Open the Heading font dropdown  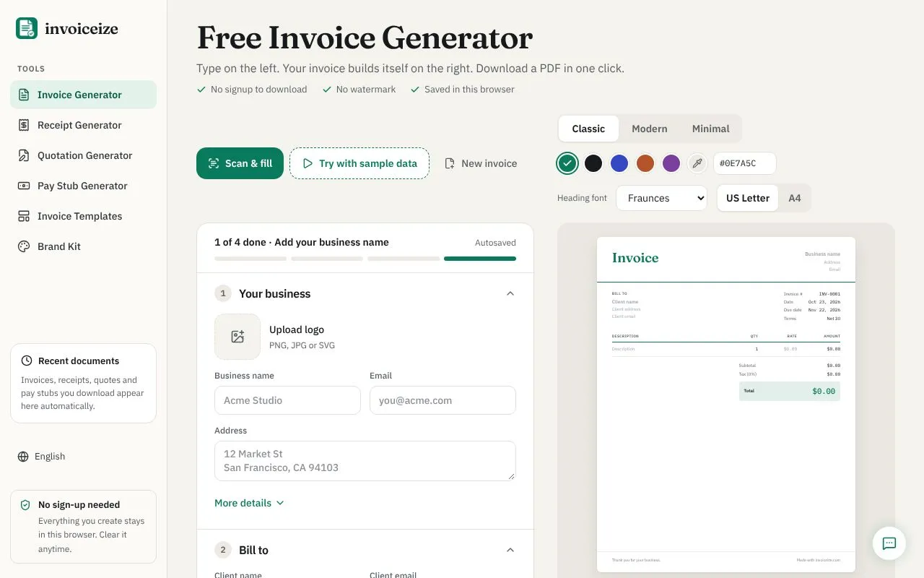[661, 198]
